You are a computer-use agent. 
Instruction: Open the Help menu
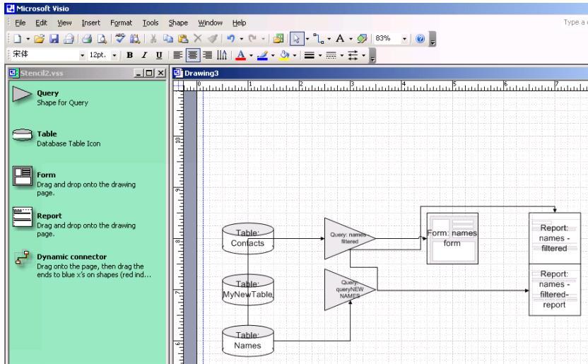(240, 23)
